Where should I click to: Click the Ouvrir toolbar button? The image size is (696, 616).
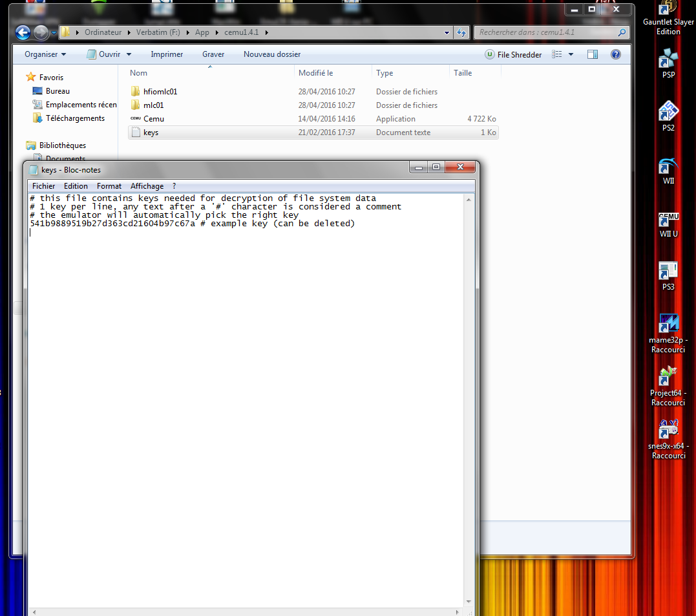click(104, 54)
